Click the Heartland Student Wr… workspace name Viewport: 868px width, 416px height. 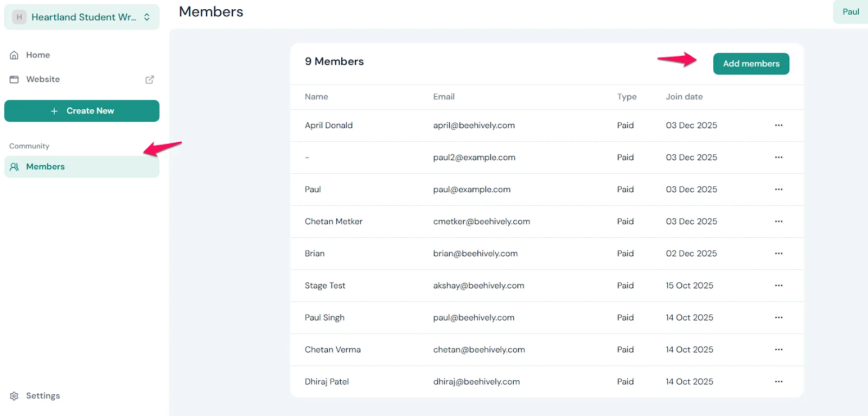tap(84, 17)
